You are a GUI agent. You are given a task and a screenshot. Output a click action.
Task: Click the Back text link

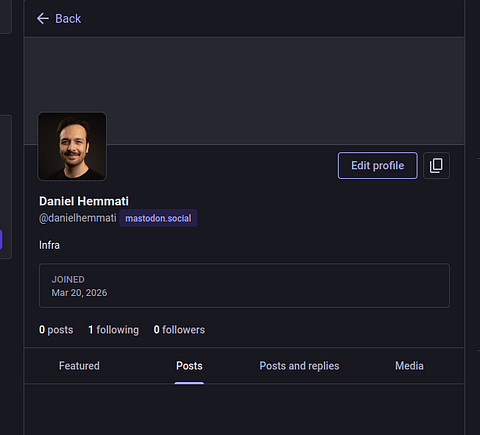pos(68,19)
